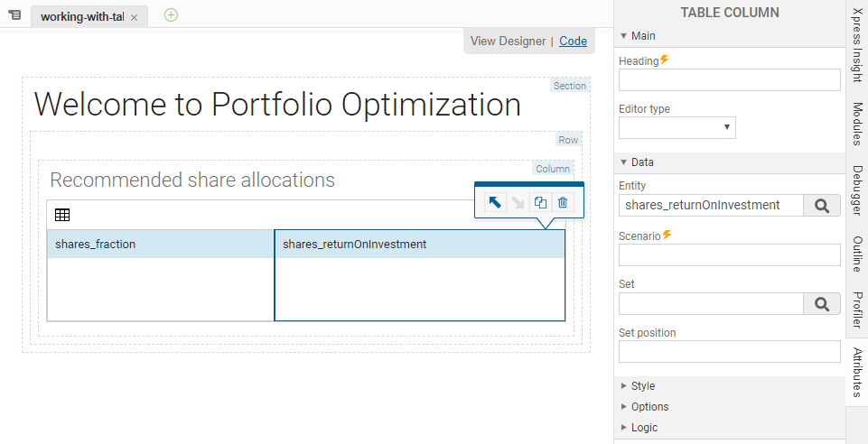Add a new tab with plus icon

pos(171,15)
